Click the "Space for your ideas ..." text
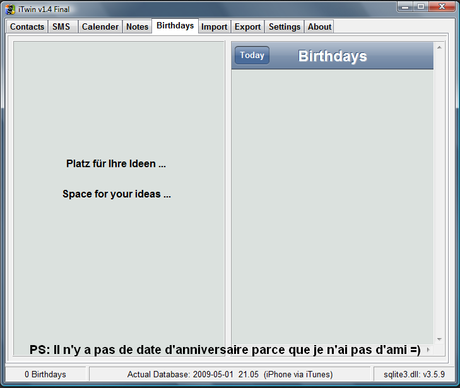This screenshot has height=388, width=460. [117, 194]
